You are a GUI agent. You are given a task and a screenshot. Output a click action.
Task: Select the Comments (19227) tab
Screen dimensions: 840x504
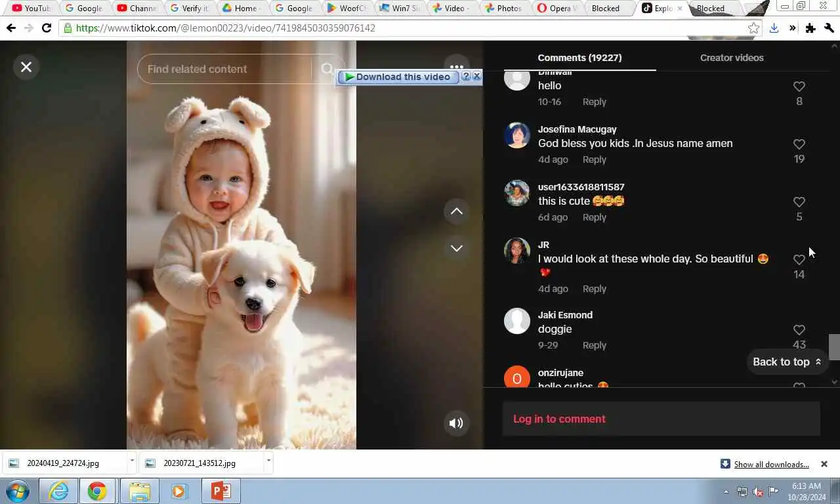coord(579,58)
